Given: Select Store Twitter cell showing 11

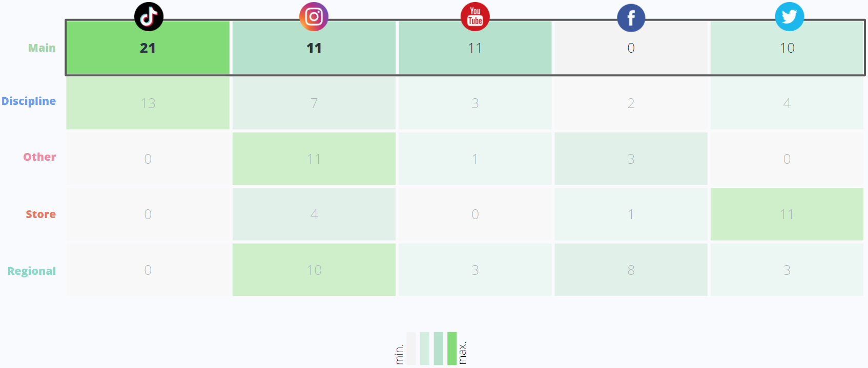Looking at the screenshot, I should point(787,214).
